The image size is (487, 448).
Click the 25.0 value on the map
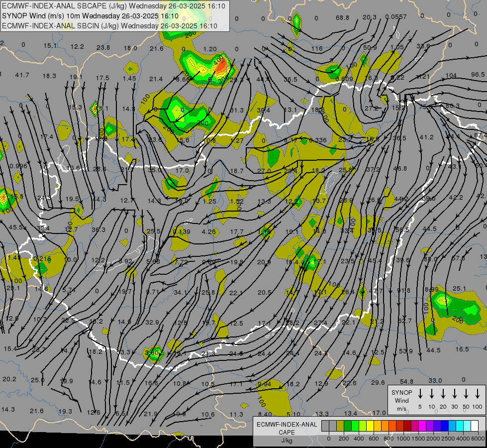click(38, 380)
